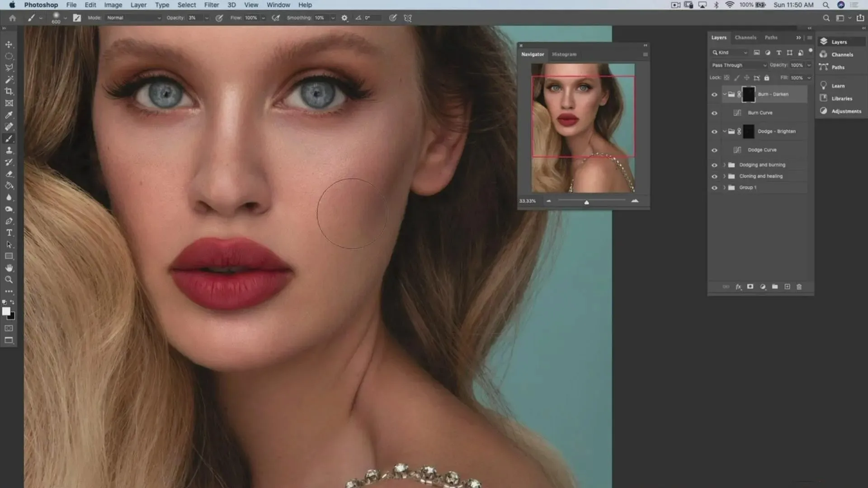This screenshot has height=488, width=868.
Task: Select the Zoom tool
Action: click(9, 280)
